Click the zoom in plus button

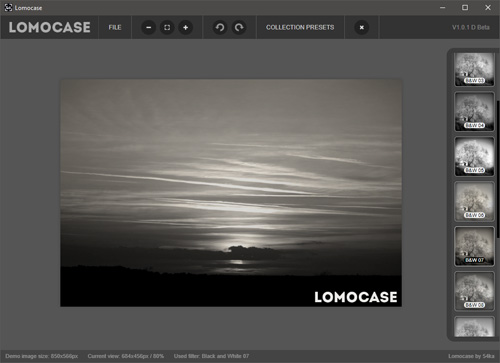click(185, 27)
